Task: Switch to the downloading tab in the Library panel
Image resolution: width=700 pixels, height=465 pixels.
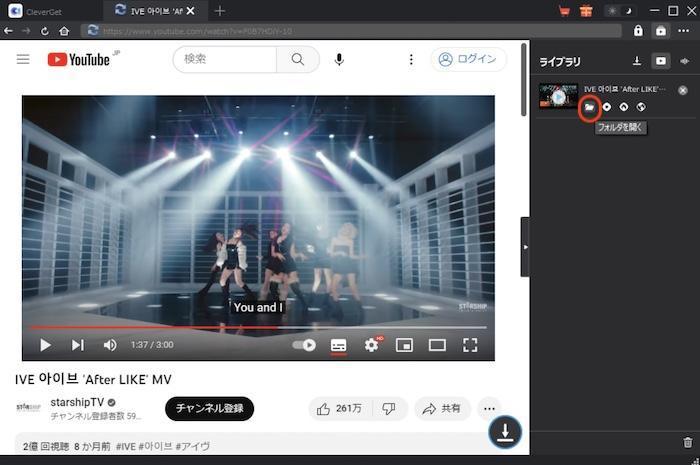Action: click(637, 61)
